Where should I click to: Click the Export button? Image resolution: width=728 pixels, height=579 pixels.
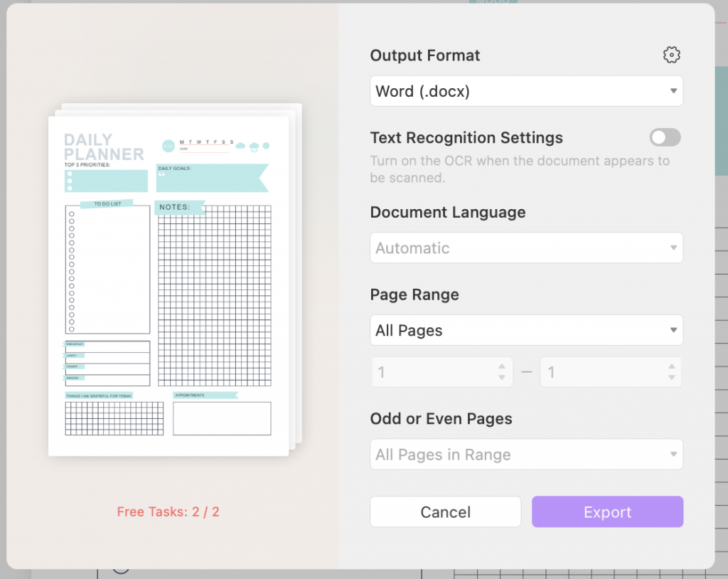click(x=607, y=511)
